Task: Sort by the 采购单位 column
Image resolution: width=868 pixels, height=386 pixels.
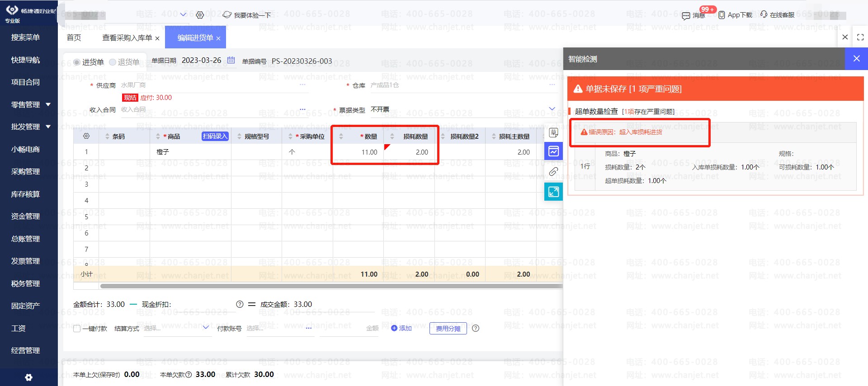Action: click(x=290, y=136)
